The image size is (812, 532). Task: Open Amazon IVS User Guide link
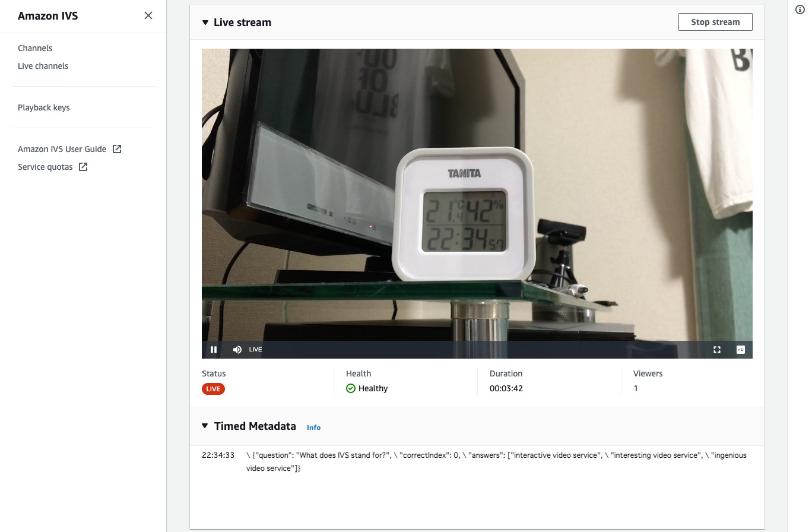point(62,149)
